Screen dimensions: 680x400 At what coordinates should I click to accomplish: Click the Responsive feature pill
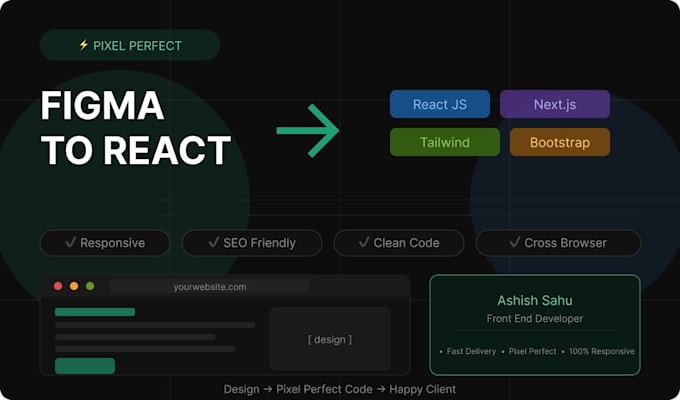[x=105, y=243]
